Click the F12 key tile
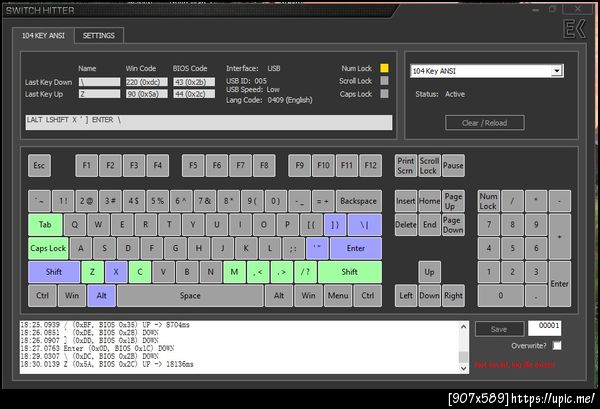Viewport: 600px width, 409px height. [x=370, y=165]
